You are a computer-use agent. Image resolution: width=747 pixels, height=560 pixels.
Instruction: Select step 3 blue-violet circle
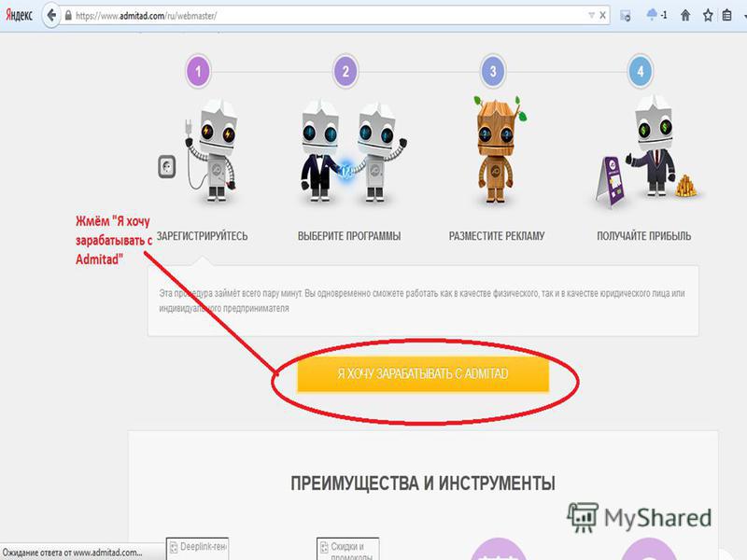[493, 72]
